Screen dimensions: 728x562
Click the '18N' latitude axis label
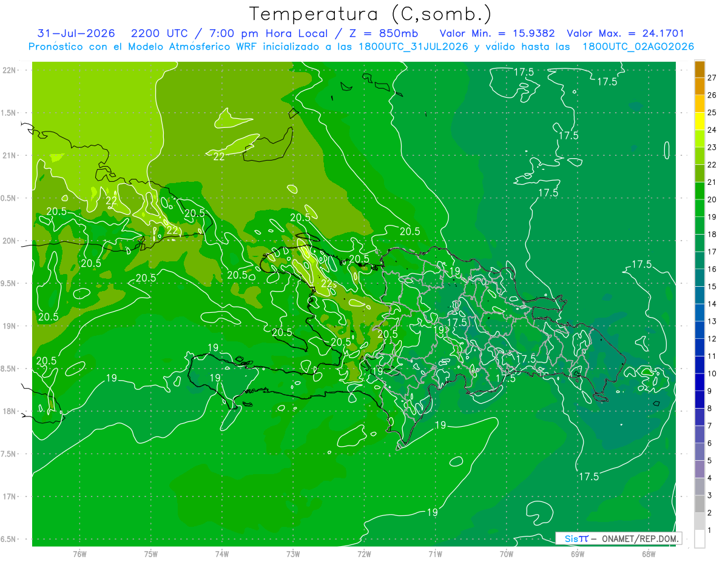(x=9, y=411)
